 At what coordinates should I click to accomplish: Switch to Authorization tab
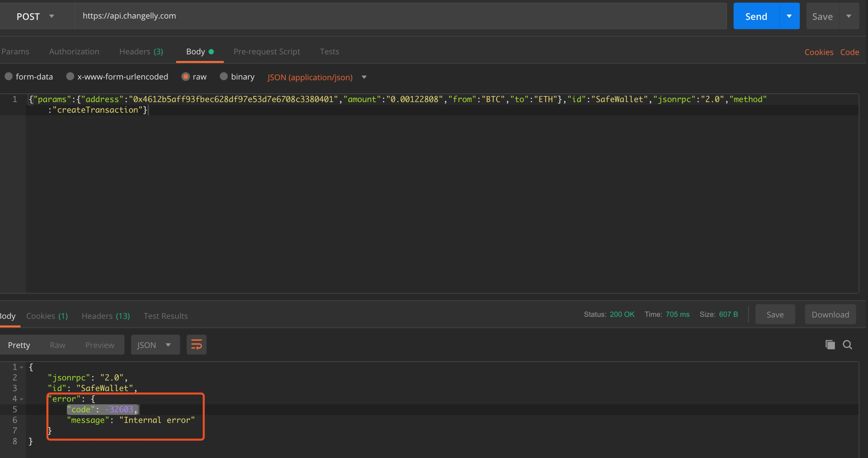click(74, 52)
